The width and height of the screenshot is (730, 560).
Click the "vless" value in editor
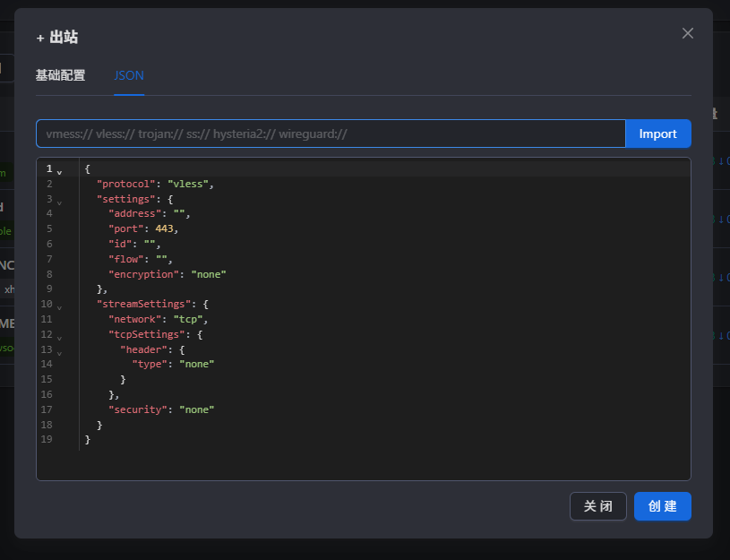coord(187,184)
